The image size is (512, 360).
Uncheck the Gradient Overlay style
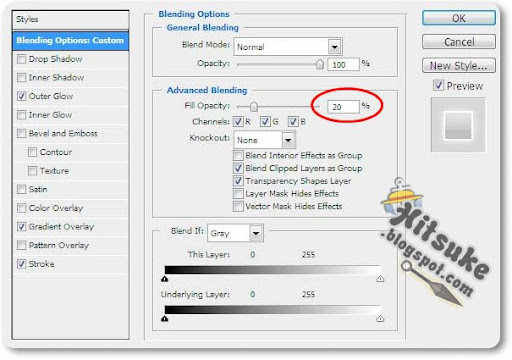(x=21, y=227)
